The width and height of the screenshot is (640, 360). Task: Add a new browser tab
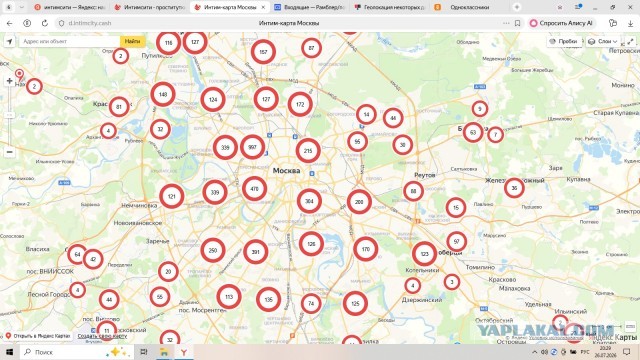point(517,7)
